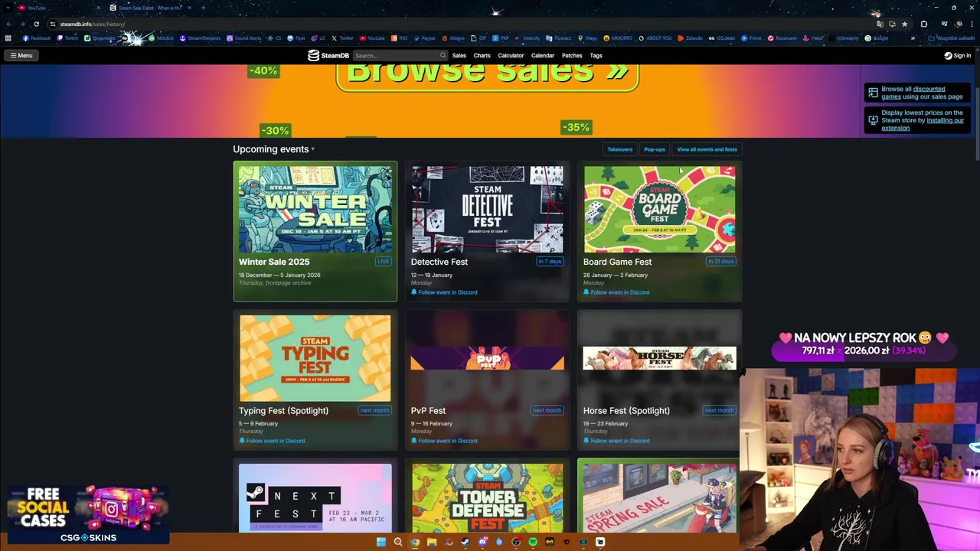Follow Detective Fest event in Discord
The height and width of the screenshot is (551, 980).
pos(444,292)
